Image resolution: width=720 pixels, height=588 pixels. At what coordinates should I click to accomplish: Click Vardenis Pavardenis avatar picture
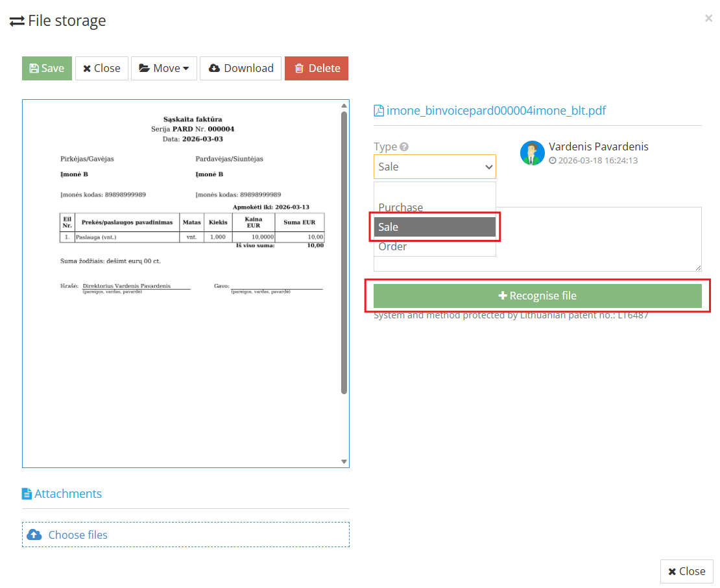pos(532,153)
